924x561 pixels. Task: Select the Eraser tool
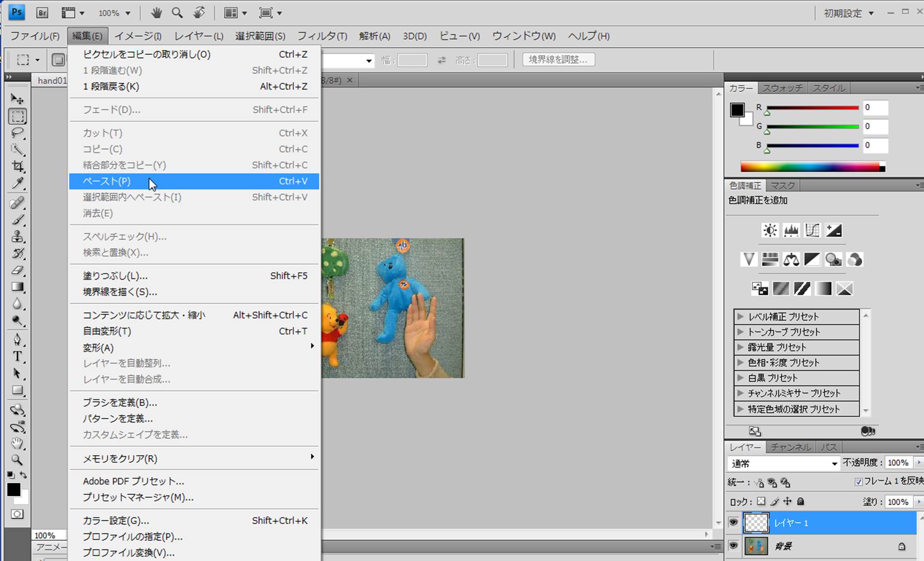click(17, 270)
